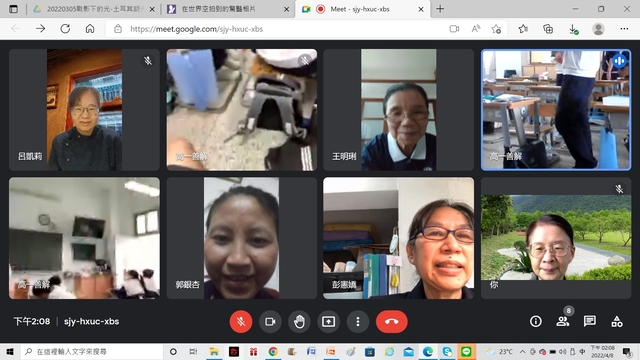640x360 pixels.
Task: Unmute the microphone in Meet controls
Action: pyautogui.click(x=241, y=322)
